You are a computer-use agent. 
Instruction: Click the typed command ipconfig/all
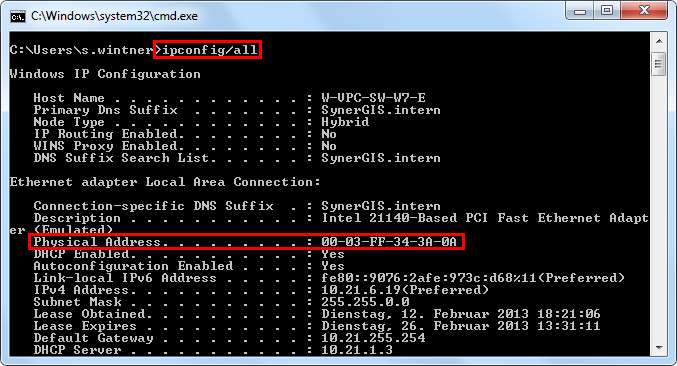click(210, 50)
